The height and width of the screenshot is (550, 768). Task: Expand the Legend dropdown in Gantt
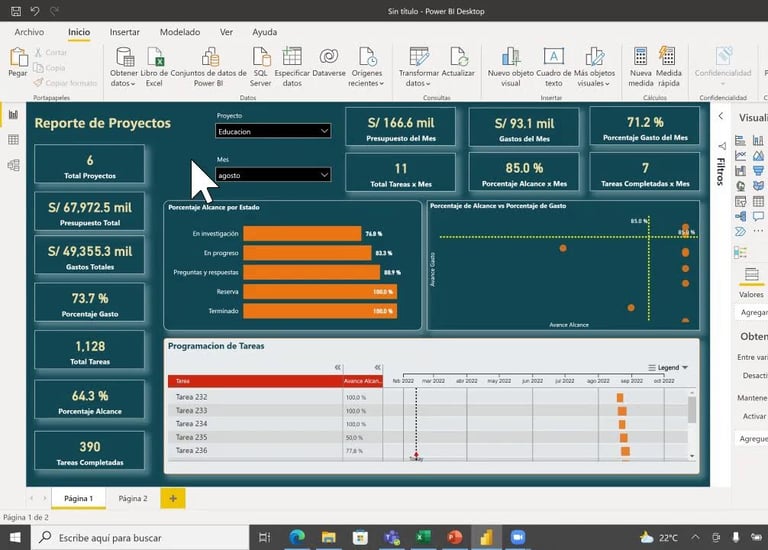pos(668,367)
